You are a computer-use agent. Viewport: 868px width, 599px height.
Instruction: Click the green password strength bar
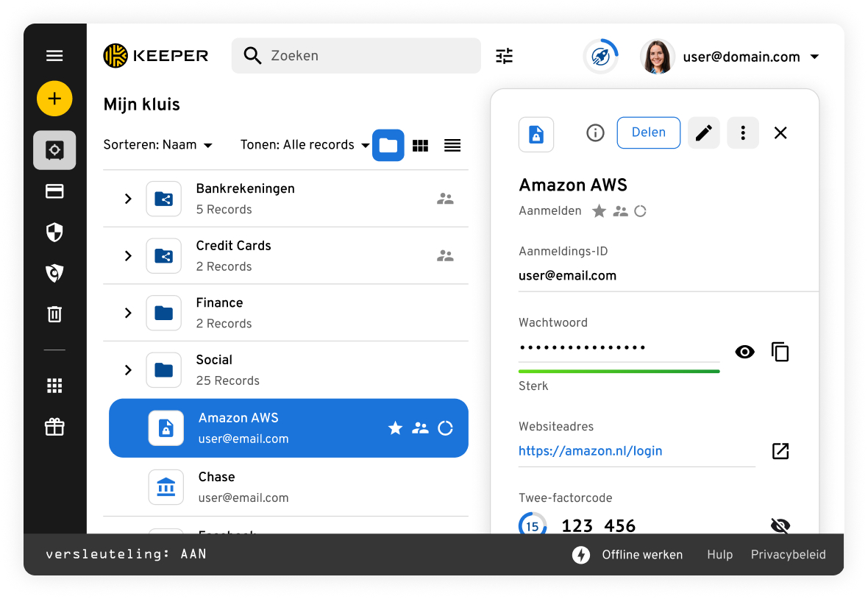tap(619, 371)
